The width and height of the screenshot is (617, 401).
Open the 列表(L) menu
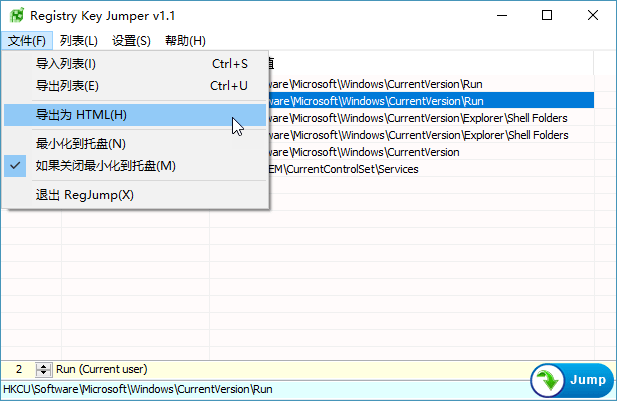pyautogui.click(x=79, y=41)
